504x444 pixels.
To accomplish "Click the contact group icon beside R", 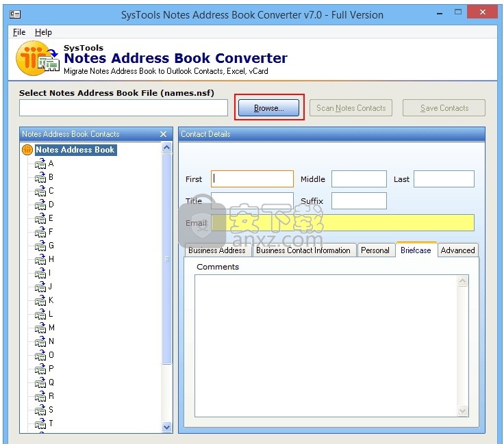I will (40, 396).
